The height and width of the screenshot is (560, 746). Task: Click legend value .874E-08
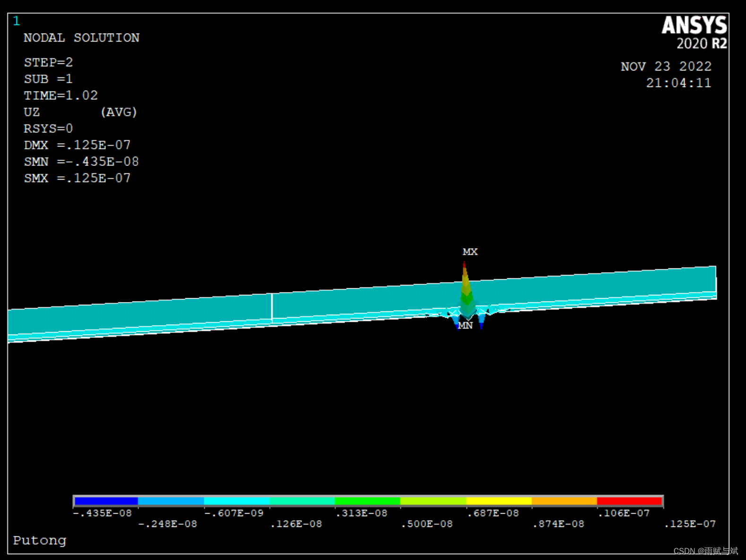(x=558, y=524)
